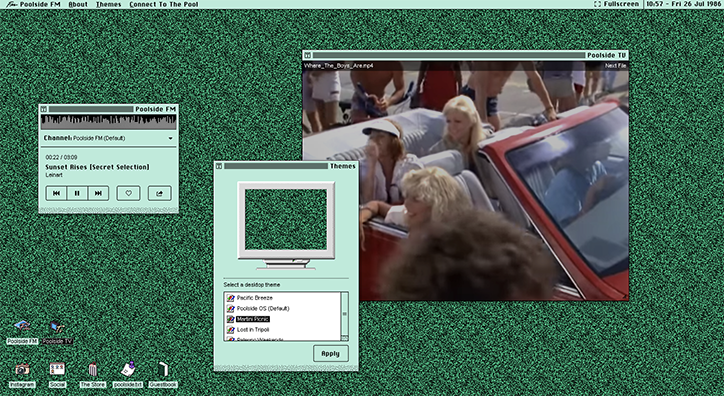The height and width of the screenshot is (396, 724).
Task: Click the Themes window title bar
Action: [286, 166]
